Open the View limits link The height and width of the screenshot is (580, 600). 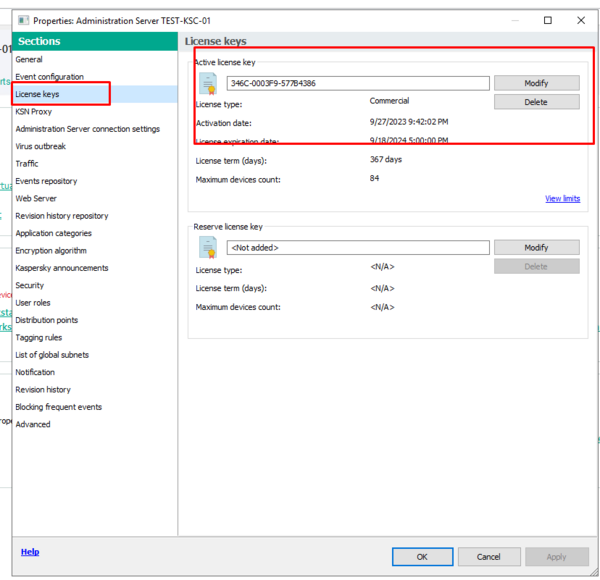click(562, 199)
